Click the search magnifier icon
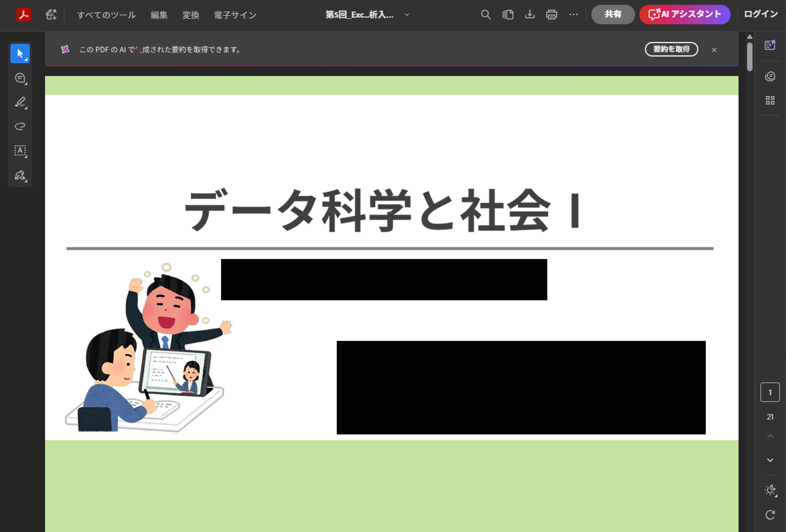Screen dimensions: 786x532 486,15
